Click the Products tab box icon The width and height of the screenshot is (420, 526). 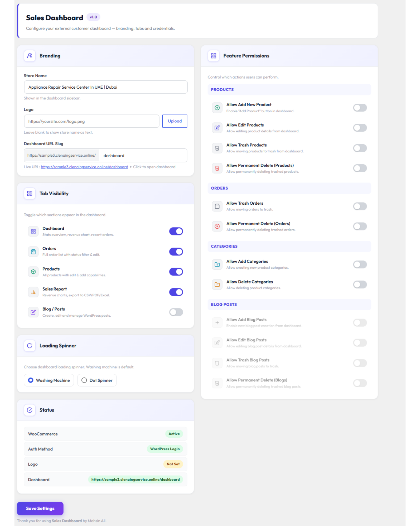pos(33,272)
